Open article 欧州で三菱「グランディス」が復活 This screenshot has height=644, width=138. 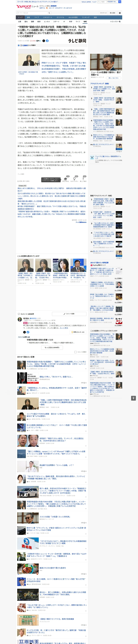pos(56,529)
